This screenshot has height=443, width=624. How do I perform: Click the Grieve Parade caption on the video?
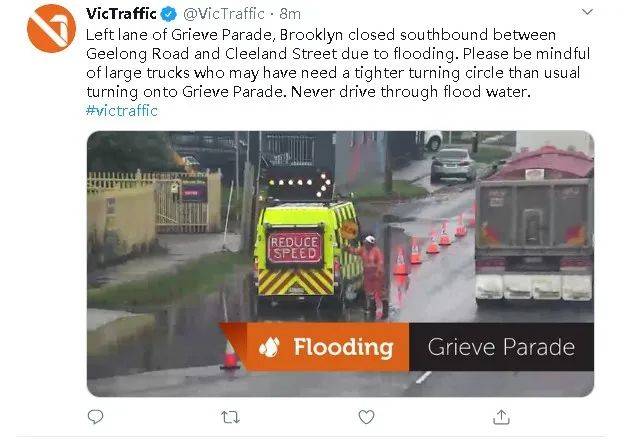coord(501,347)
